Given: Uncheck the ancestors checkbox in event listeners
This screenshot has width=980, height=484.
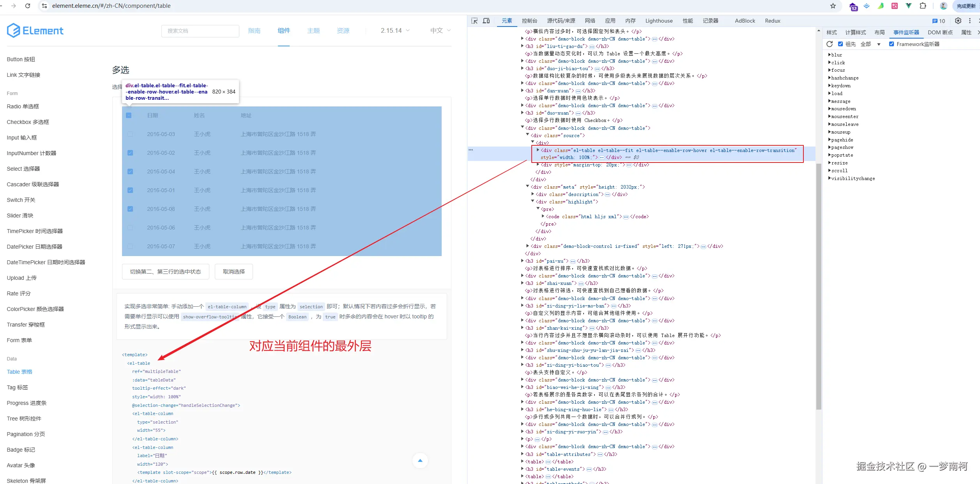Looking at the screenshot, I should click(840, 44).
